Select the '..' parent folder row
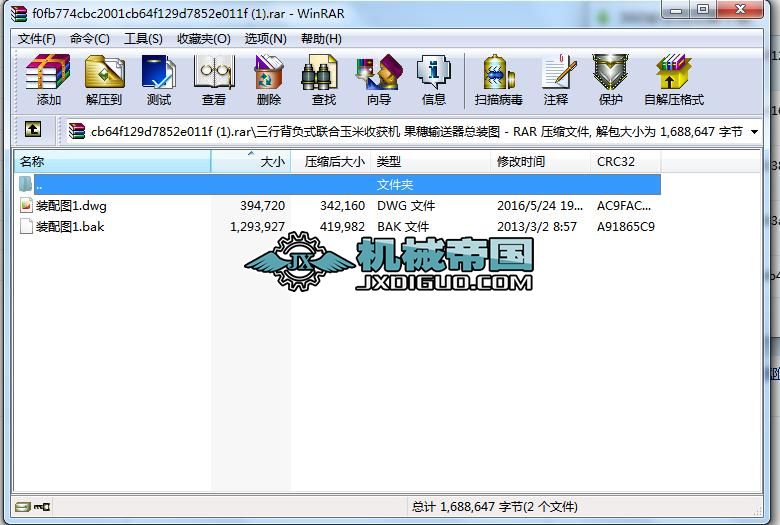Image resolution: width=780 pixels, height=525 pixels. (x=347, y=185)
